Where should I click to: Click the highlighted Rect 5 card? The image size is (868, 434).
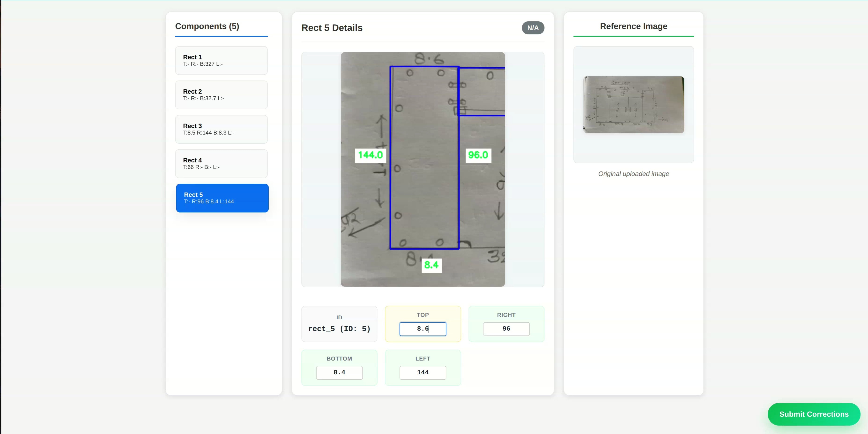(x=222, y=198)
